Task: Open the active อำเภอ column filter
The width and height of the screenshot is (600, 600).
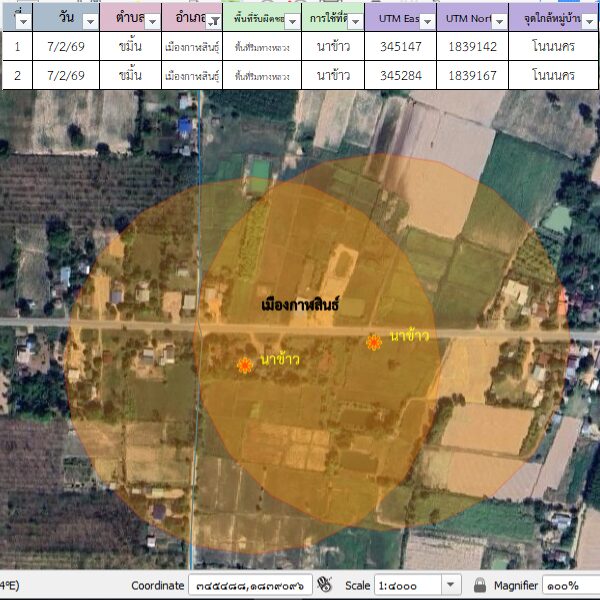Action: 211,21
